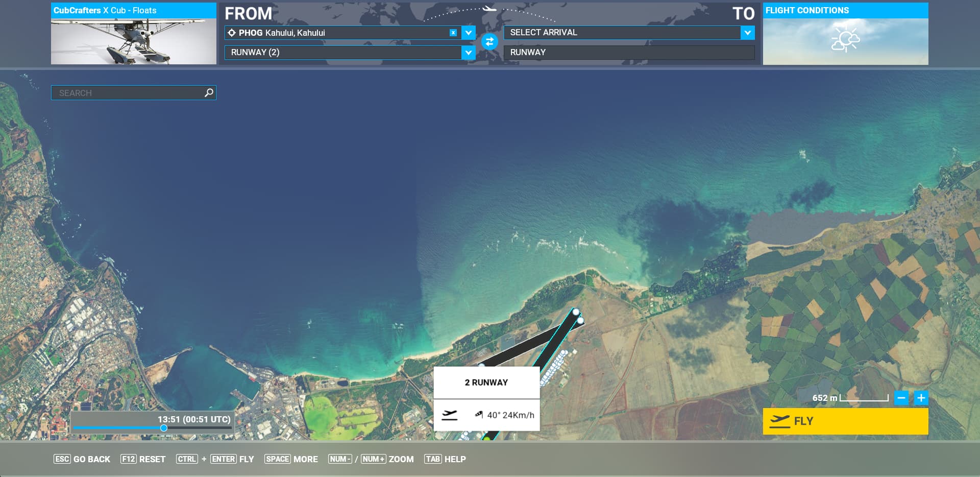The image size is (980, 477).
Task: Click the wind 40° 24Km/h readout
Action: click(x=505, y=415)
